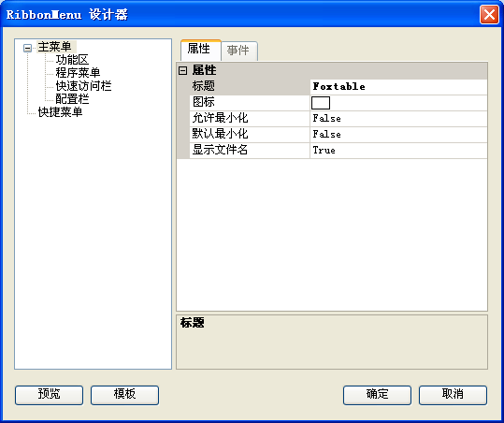
Task: Switch to the 属性 tab
Action: coord(199,50)
